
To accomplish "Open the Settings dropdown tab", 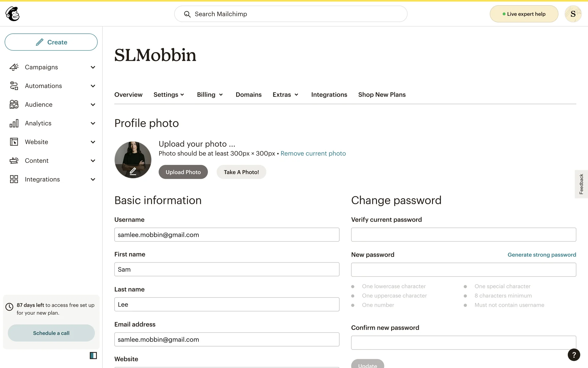I will pyautogui.click(x=169, y=95).
